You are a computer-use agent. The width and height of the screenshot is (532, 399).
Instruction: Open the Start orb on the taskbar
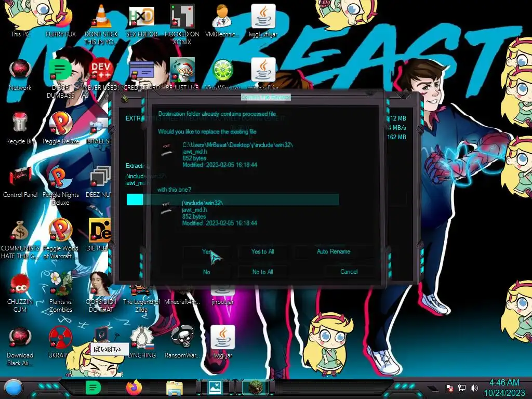(14, 388)
